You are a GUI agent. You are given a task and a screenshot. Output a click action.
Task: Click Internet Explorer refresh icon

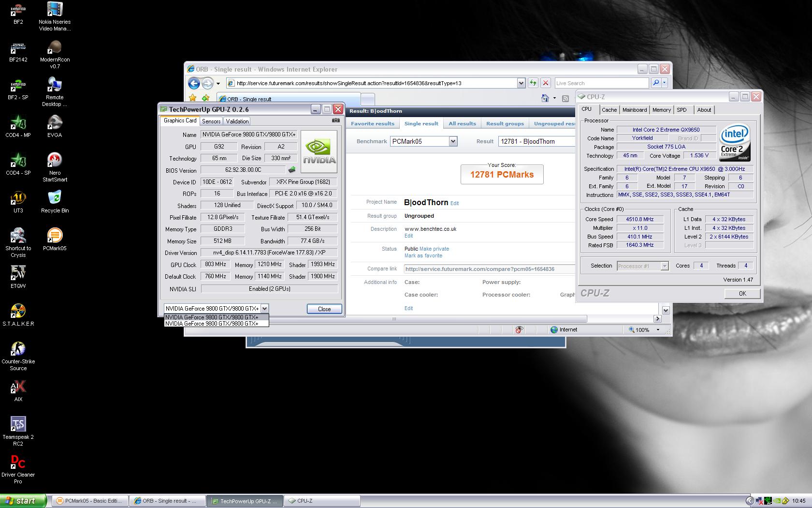pos(533,83)
